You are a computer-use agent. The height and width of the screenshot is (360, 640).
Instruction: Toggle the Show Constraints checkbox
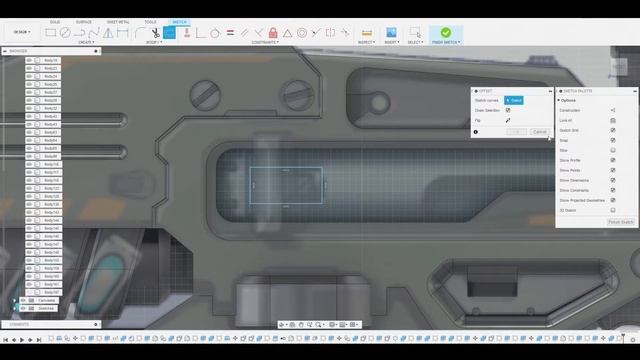click(x=613, y=190)
